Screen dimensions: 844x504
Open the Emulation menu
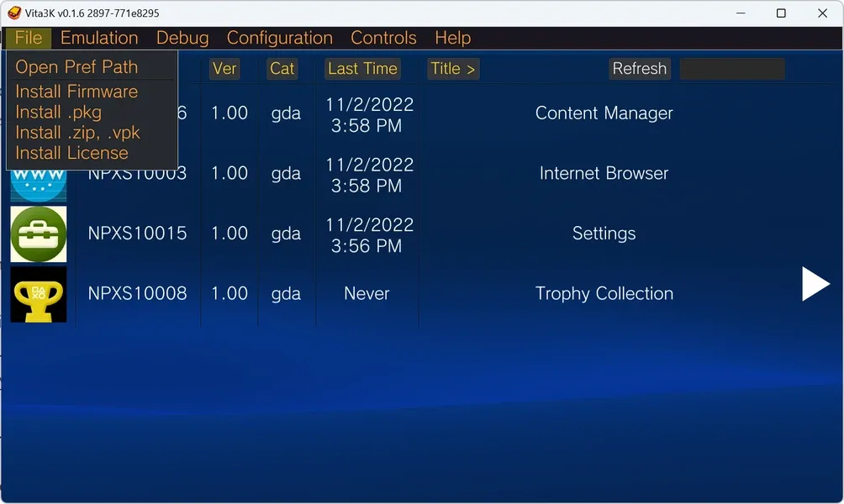99,38
